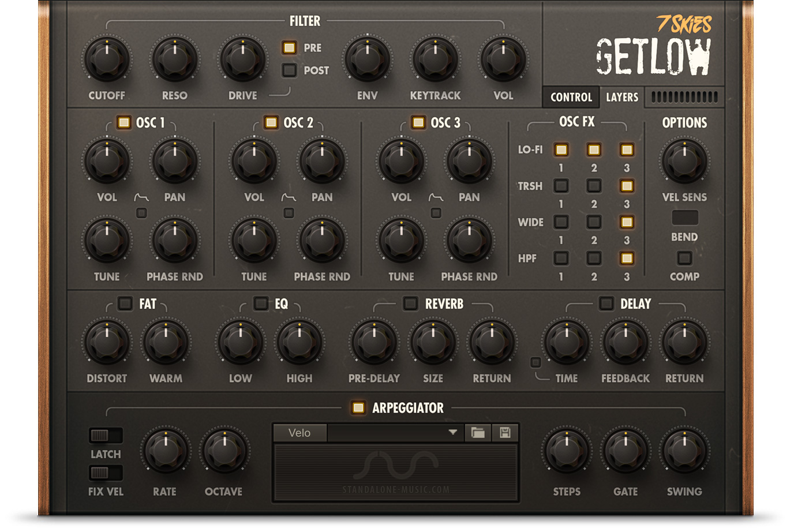794x532 pixels.
Task: Toggle the OSC 3 envelope shape checkbox
Action: 436,213
